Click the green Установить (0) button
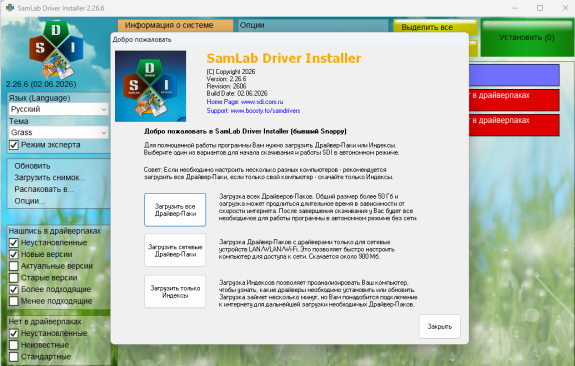This screenshot has width=575, height=366. (527, 37)
